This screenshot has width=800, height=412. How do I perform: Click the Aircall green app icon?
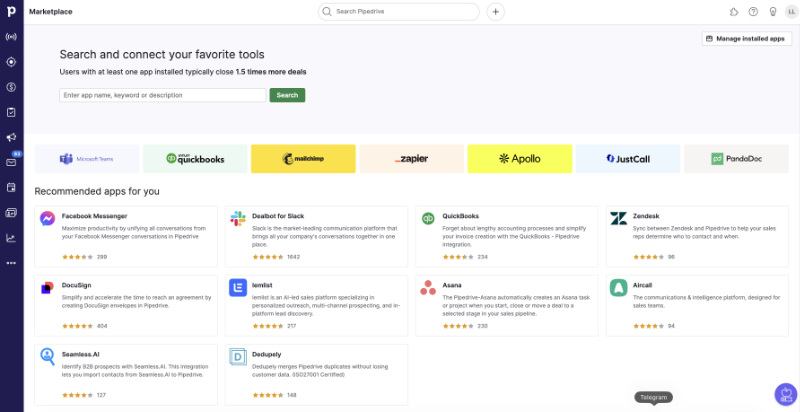point(618,288)
